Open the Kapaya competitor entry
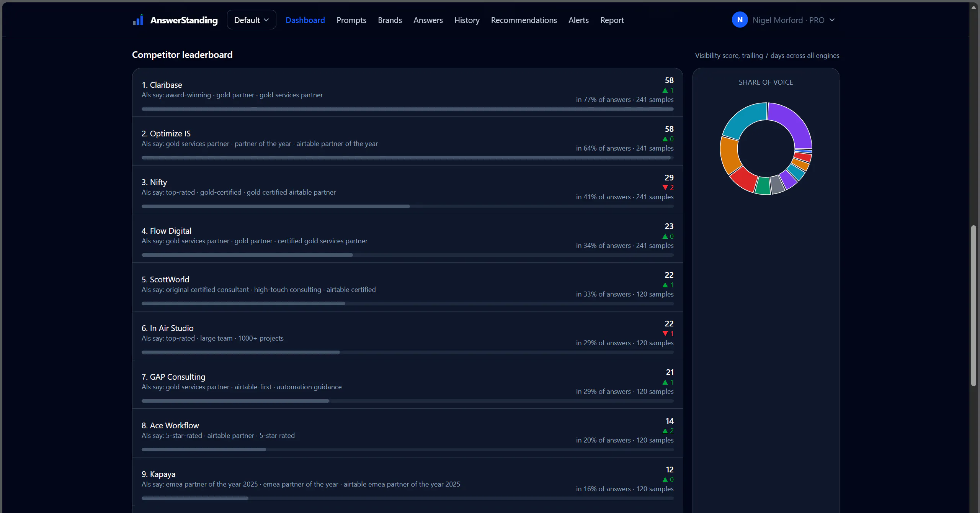980x513 pixels. [158, 474]
